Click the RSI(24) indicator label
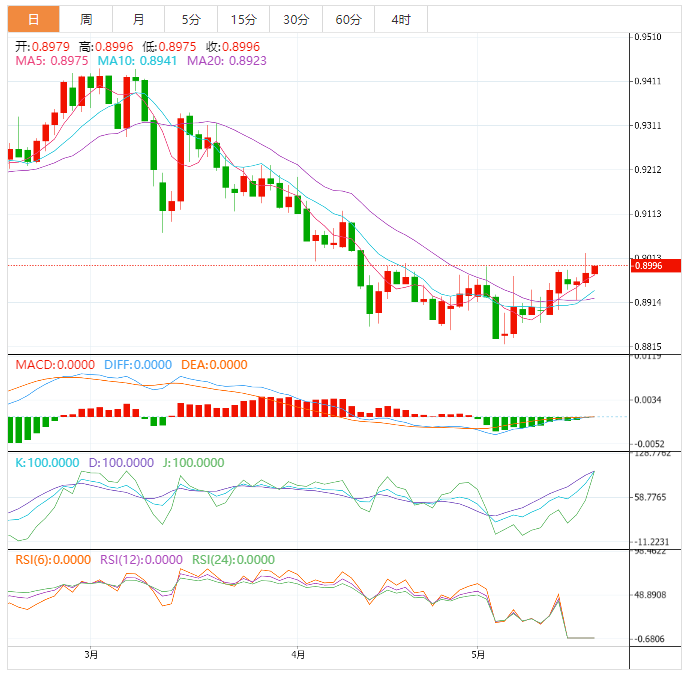 point(235,560)
